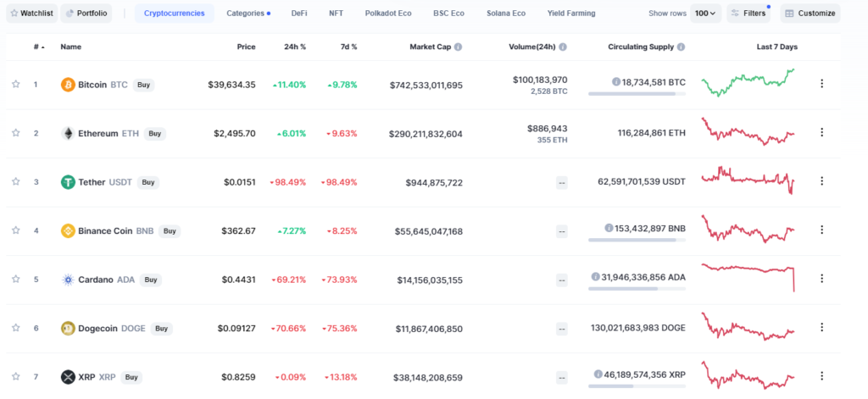
Task: Click the Tether logo icon
Action: coord(68,182)
